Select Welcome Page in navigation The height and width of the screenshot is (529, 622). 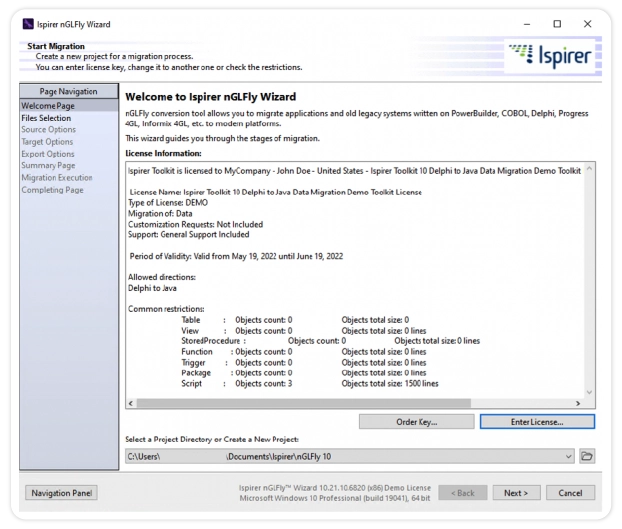(x=48, y=106)
